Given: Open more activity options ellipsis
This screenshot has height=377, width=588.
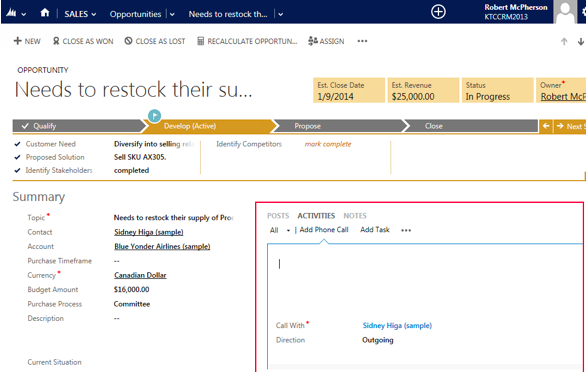Looking at the screenshot, I should click(x=406, y=230).
